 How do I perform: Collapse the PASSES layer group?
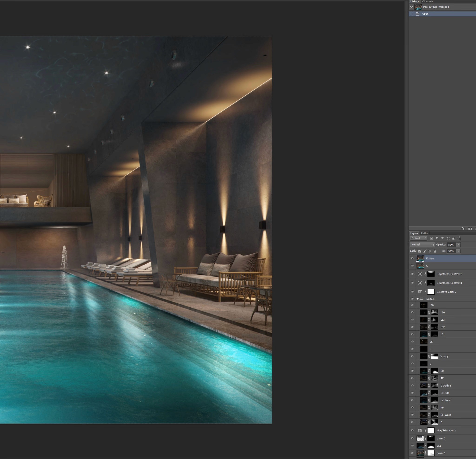coord(417,299)
